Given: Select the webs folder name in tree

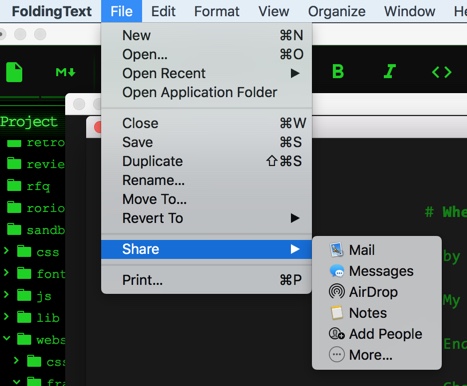Looking at the screenshot, I should point(51,340).
